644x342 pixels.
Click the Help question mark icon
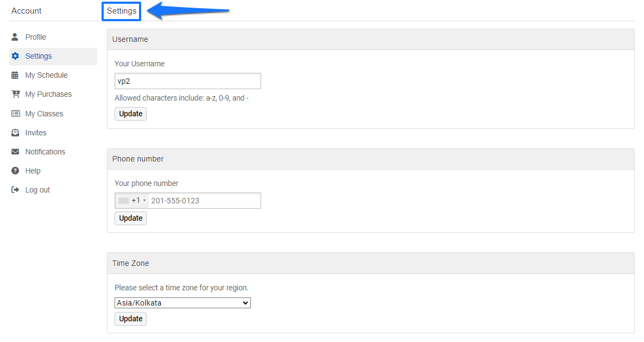pyautogui.click(x=15, y=171)
